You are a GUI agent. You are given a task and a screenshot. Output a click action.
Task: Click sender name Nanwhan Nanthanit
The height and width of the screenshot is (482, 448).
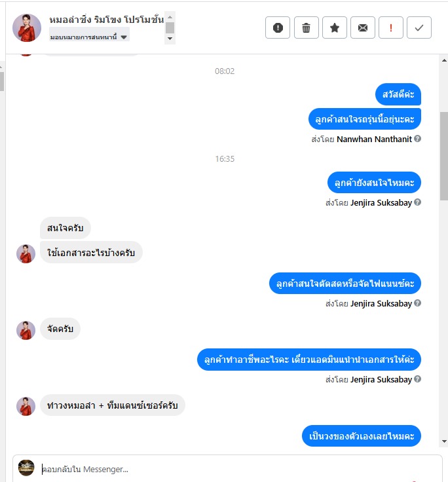(x=374, y=139)
